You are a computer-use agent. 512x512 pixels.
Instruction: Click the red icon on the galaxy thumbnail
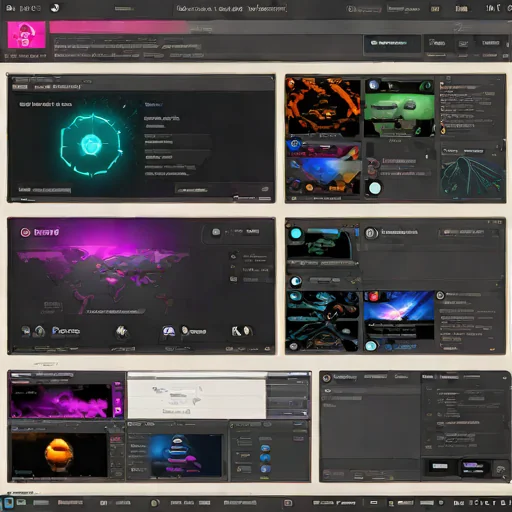point(373,296)
